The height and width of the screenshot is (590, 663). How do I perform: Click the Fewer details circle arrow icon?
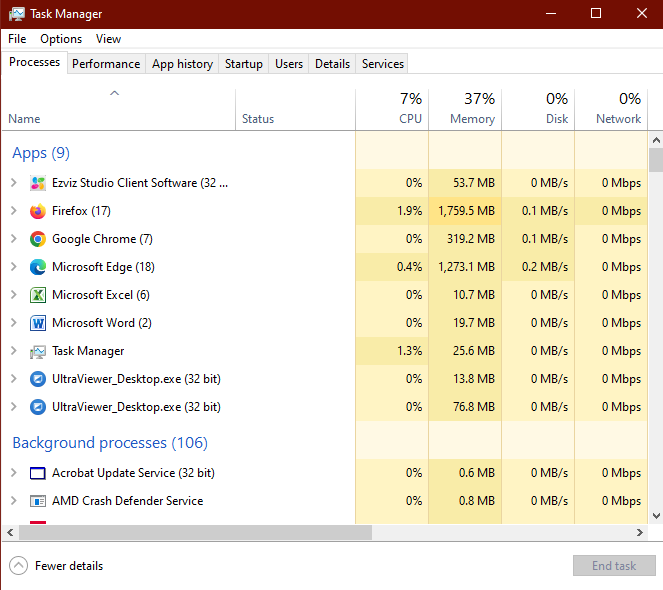click(x=19, y=566)
